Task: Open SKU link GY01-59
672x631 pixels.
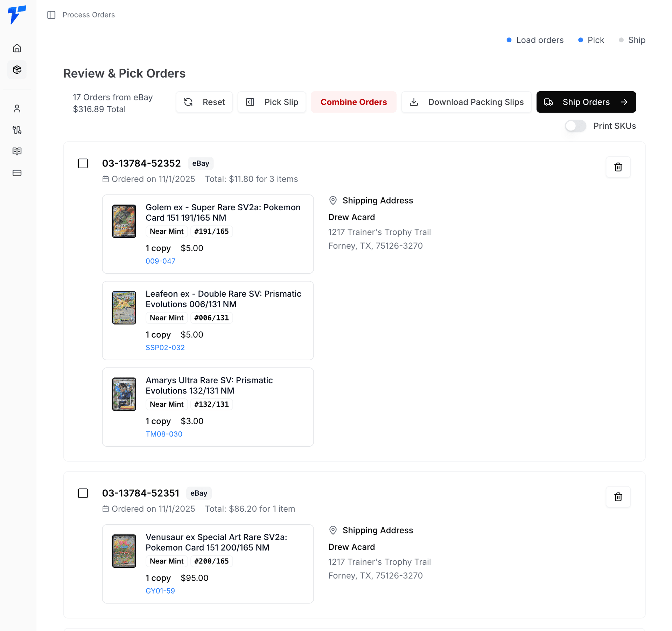Action: 160,590
